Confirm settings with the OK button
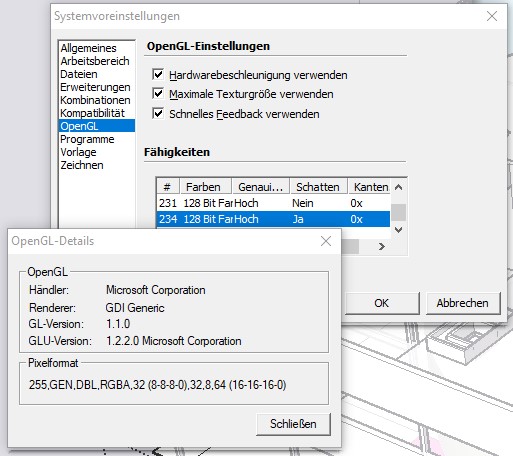 tap(382, 303)
